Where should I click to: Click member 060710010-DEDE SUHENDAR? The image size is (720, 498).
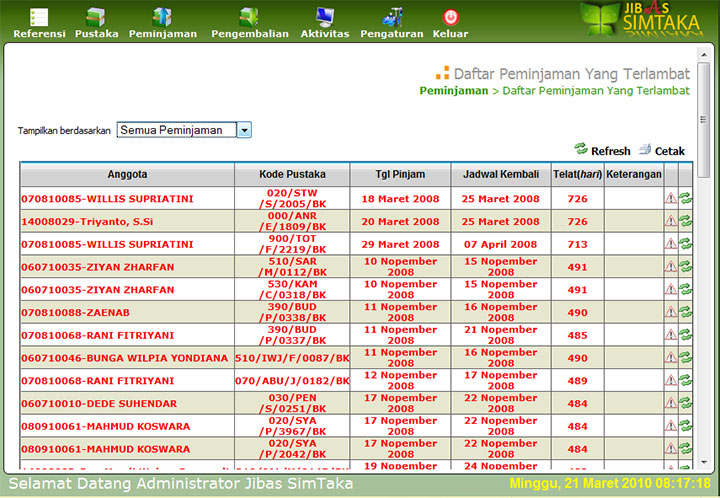point(99,403)
